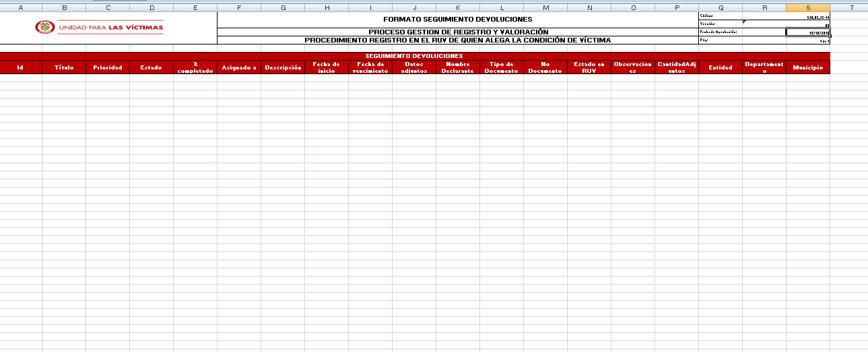The image size is (868, 352).
Task: Click the 'Título' header cell
Action: (x=64, y=67)
